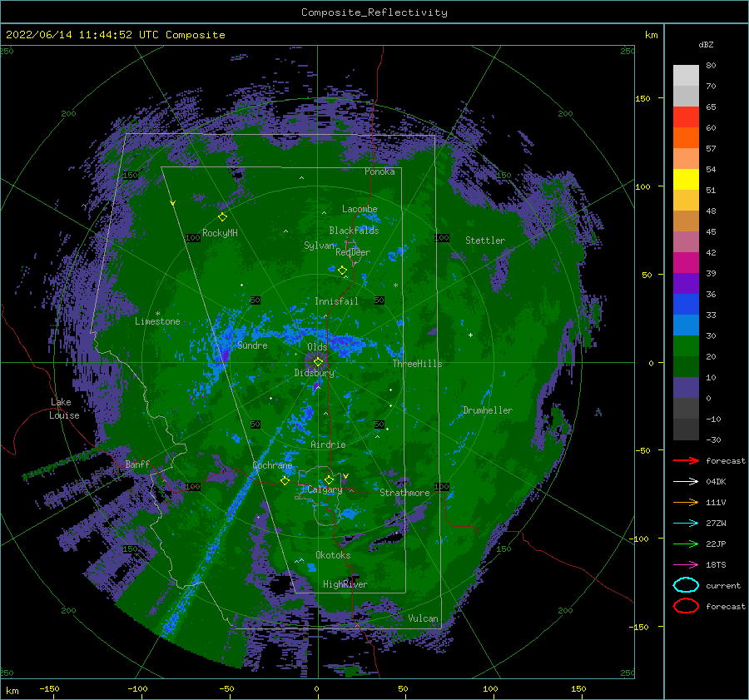This screenshot has width=749, height=700.
Task: Click the RedDeer city label
Action: (x=353, y=252)
